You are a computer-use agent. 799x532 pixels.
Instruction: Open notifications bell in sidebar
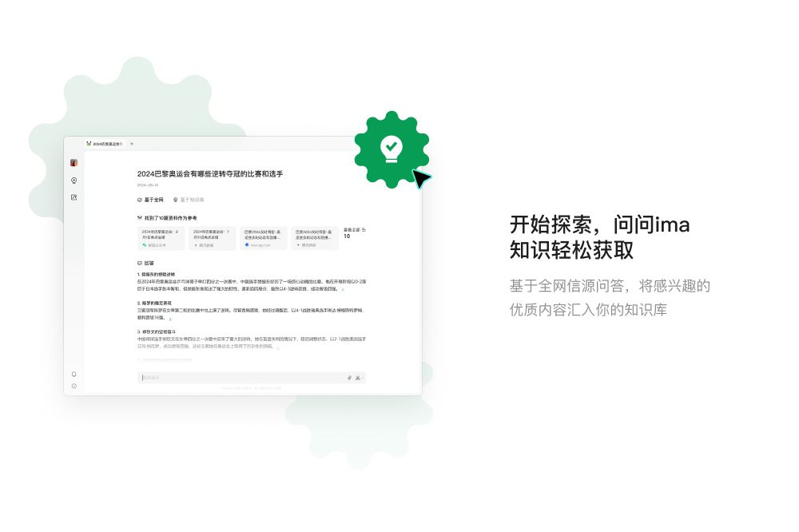coord(74,374)
